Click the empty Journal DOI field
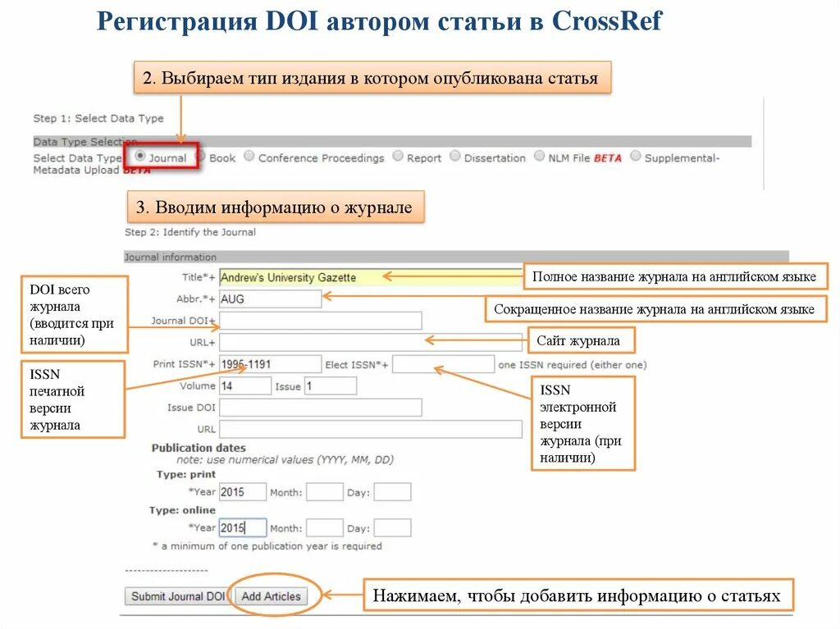 [x=320, y=320]
